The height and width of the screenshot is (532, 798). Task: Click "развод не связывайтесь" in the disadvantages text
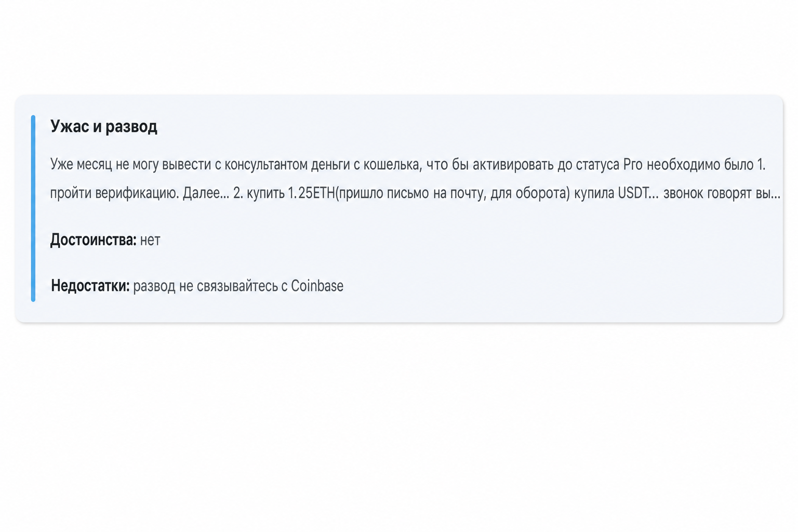(206, 286)
